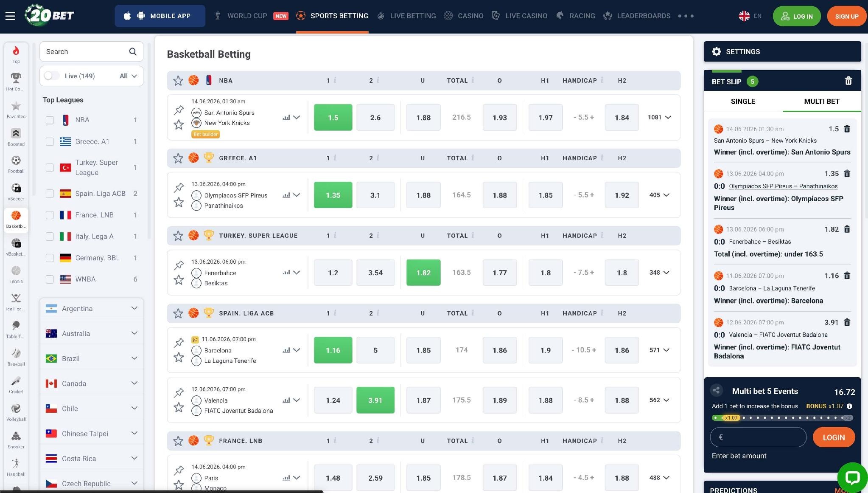Expand the Argentina country list

point(92,309)
